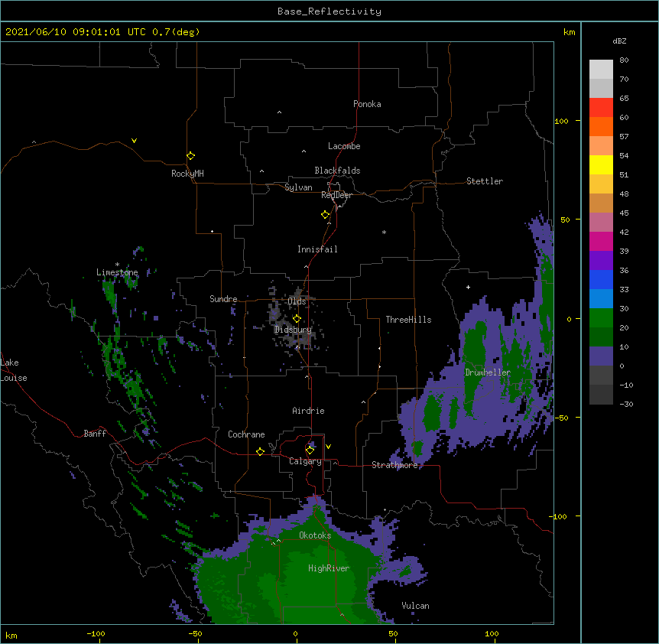Click the Ponoka city label
The image size is (659, 644).
(x=367, y=104)
